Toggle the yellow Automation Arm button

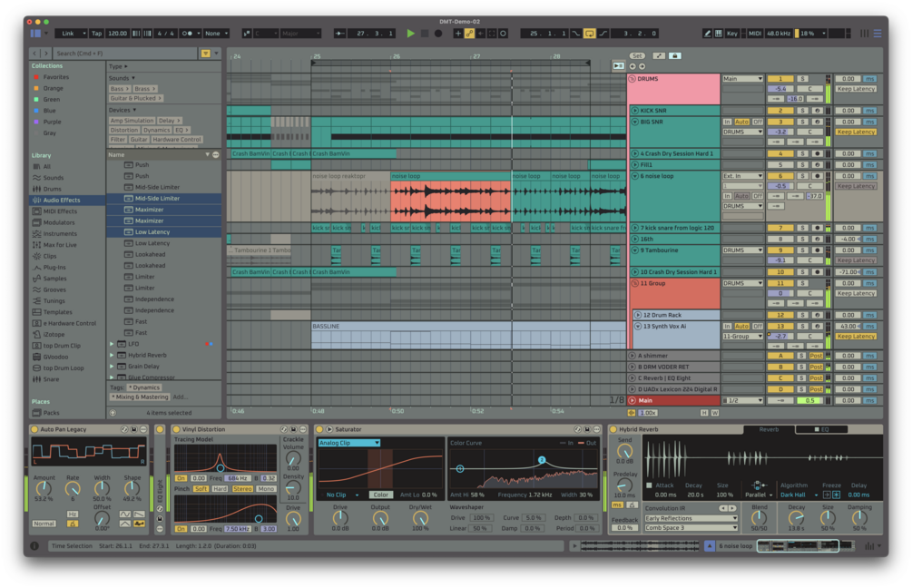tap(469, 34)
